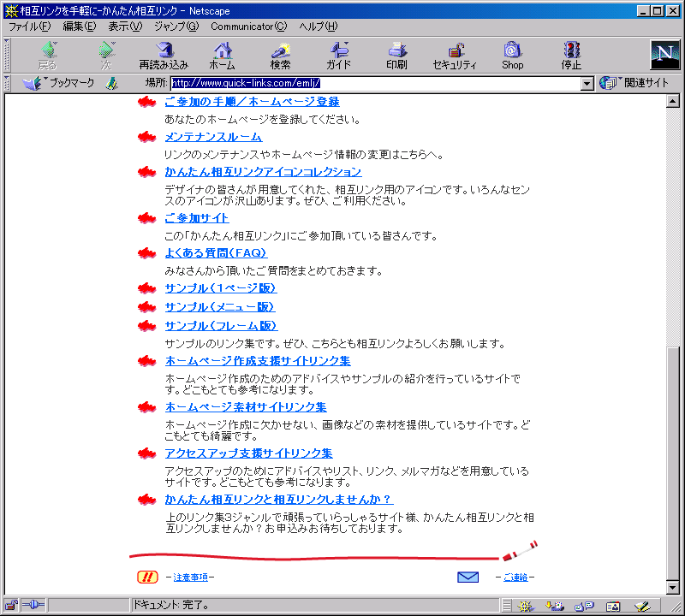
Task: Open サンプル(メニュー版) link
Action: tap(220, 307)
